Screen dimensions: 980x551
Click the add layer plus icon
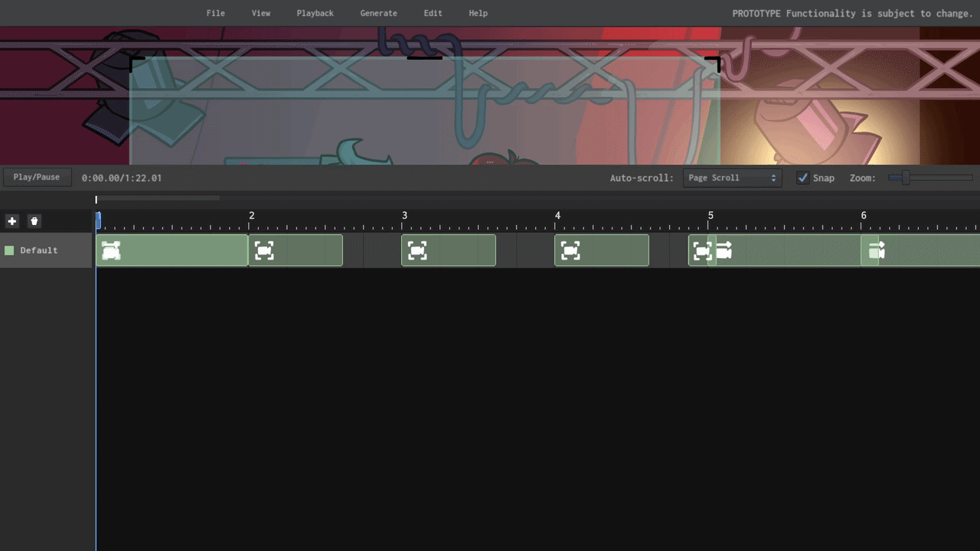(x=11, y=221)
